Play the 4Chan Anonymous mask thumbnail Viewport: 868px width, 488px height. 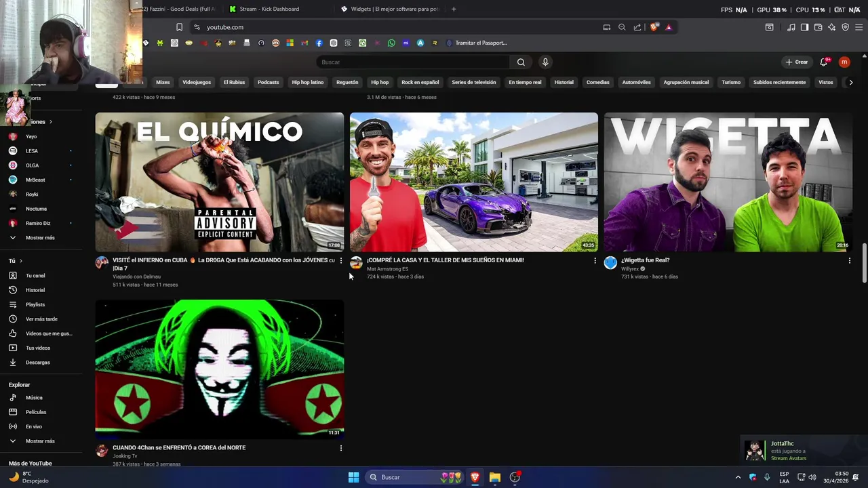coord(220,369)
